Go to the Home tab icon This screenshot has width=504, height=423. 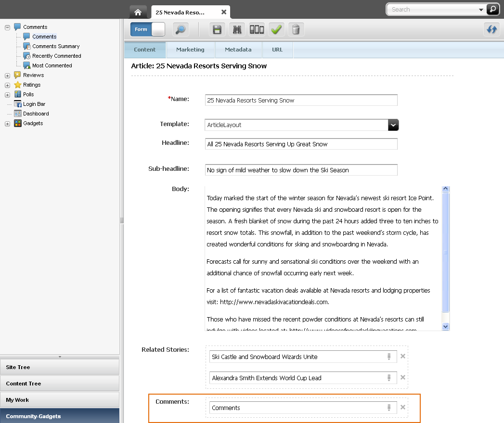pos(138,12)
